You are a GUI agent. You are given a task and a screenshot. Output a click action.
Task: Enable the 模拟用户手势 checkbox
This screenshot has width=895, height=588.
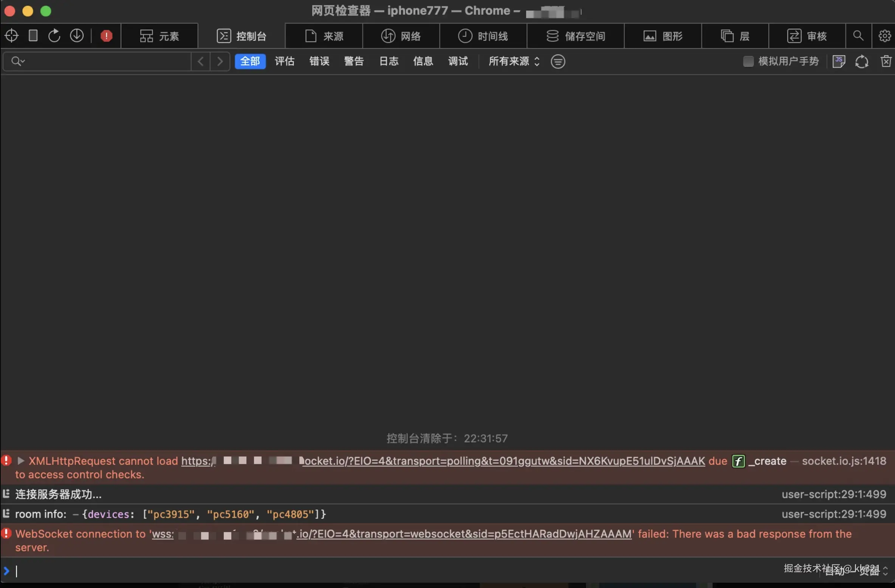tap(748, 61)
